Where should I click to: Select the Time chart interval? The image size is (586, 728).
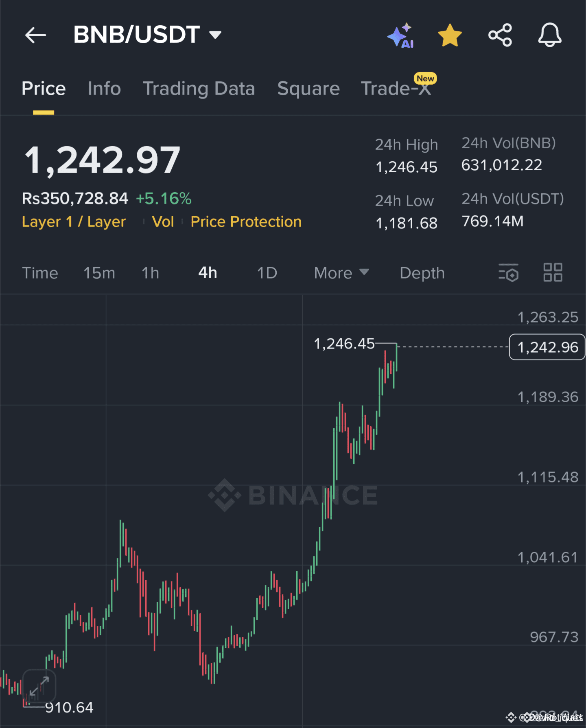[40, 273]
